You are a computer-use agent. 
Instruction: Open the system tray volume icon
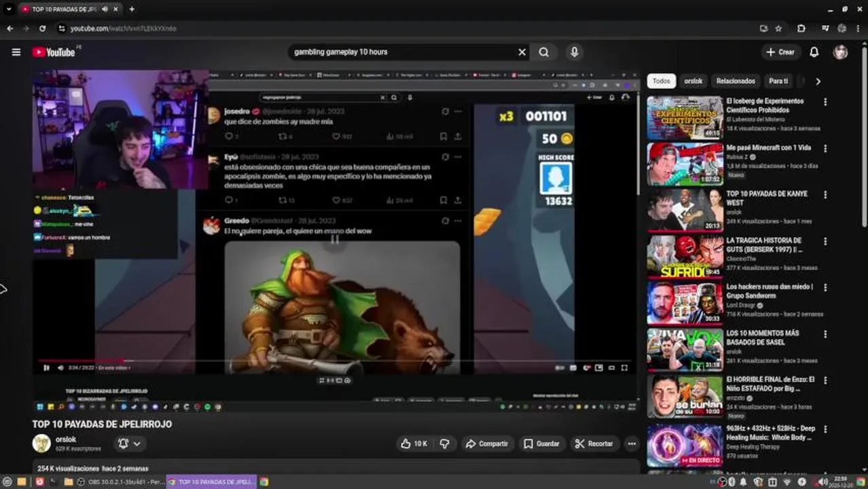823,482
